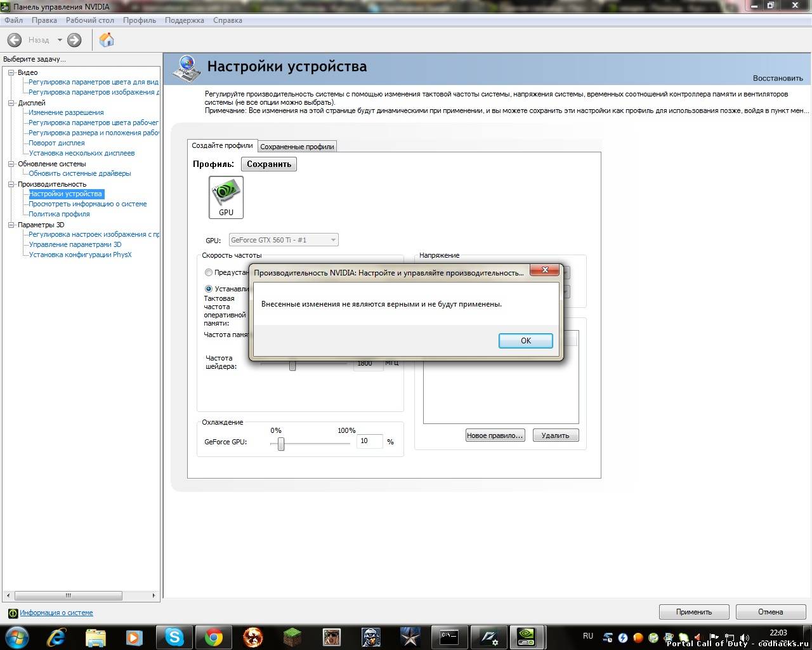Select the Устанавли... radio option
This screenshot has height=650, width=812.
pyautogui.click(x=209, y=289)
